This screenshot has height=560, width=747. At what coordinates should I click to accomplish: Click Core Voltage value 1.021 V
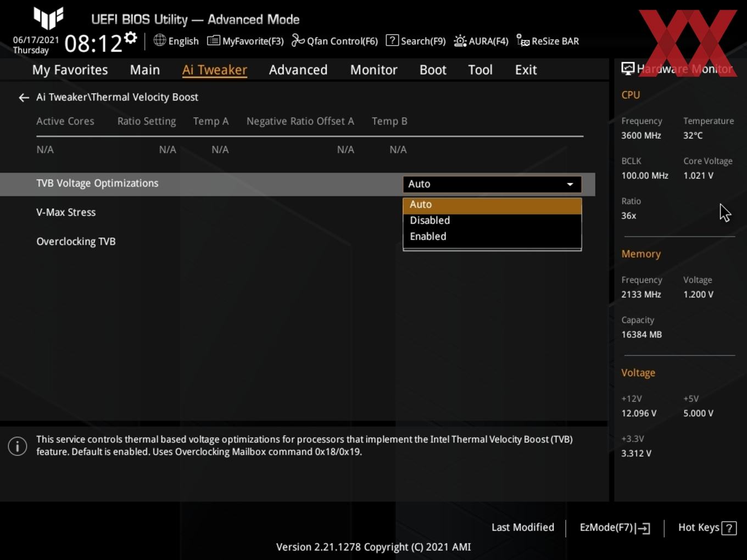[698, 176]
